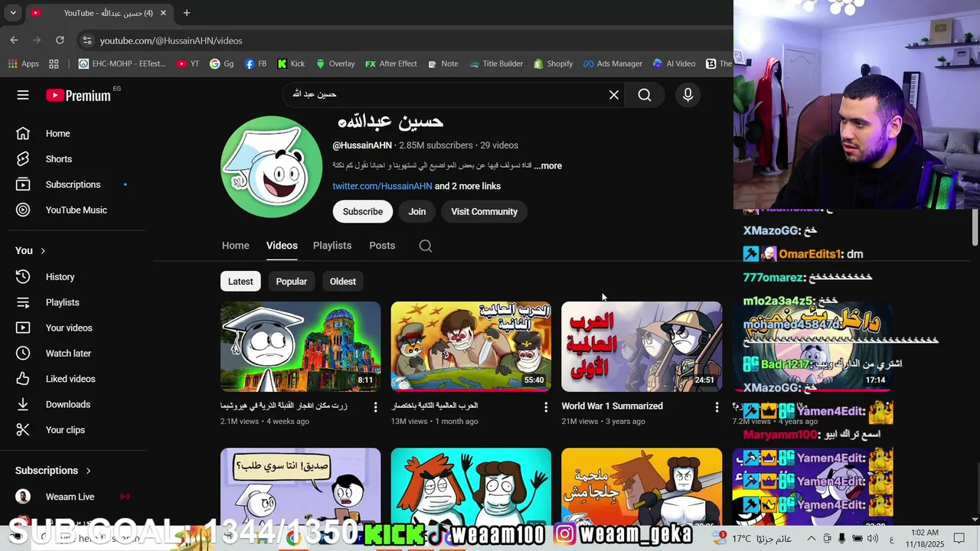Expand channel description with ...more
The height and width of the screenshot is (551, 980).
(x=548, y=166)
